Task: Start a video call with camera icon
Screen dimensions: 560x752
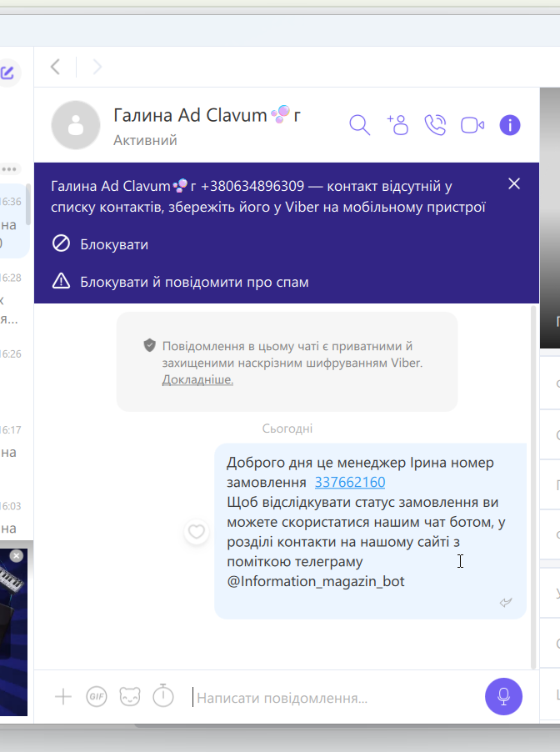Action: pos(472,125)
